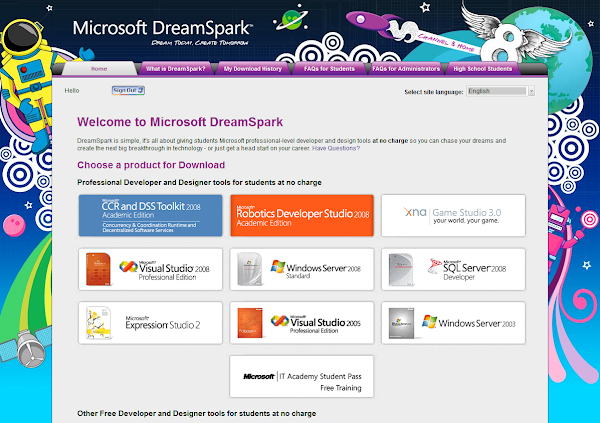600x423 pixels.
Task: Choose XNA Game Studio 3.0 tile
Action: tap(453, 216)
